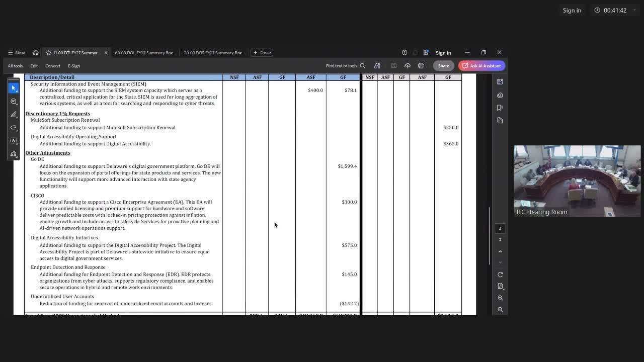644x362 pixels.
Task: Click the $250.0 value for MuleSoft renewal
Action: tap(451, 128)
